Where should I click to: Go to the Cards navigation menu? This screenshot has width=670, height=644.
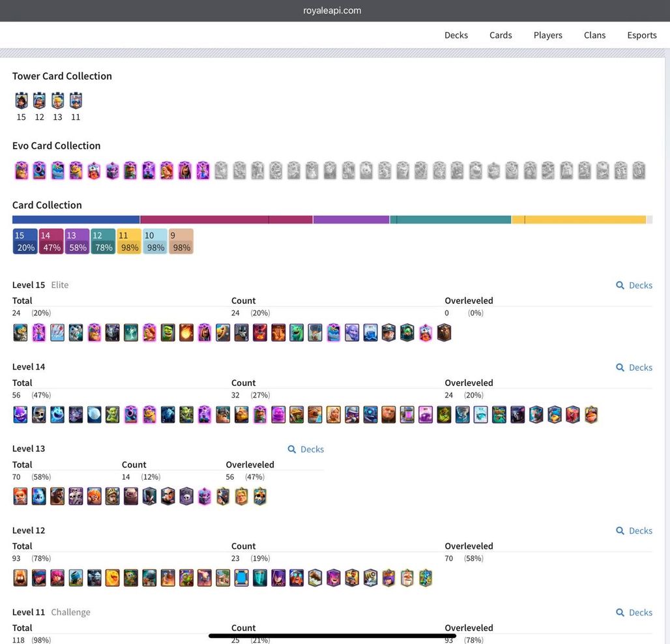[x=501, y=35]
